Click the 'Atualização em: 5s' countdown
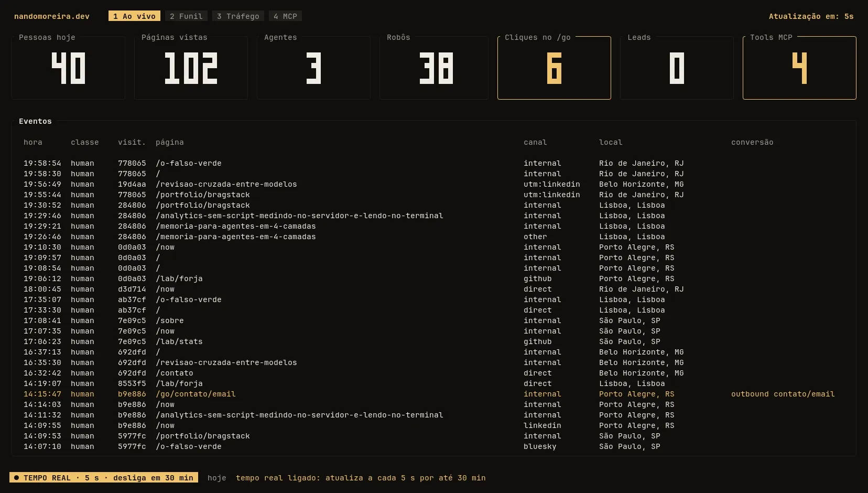Screen dimensions: 868x493 [811, 16]
